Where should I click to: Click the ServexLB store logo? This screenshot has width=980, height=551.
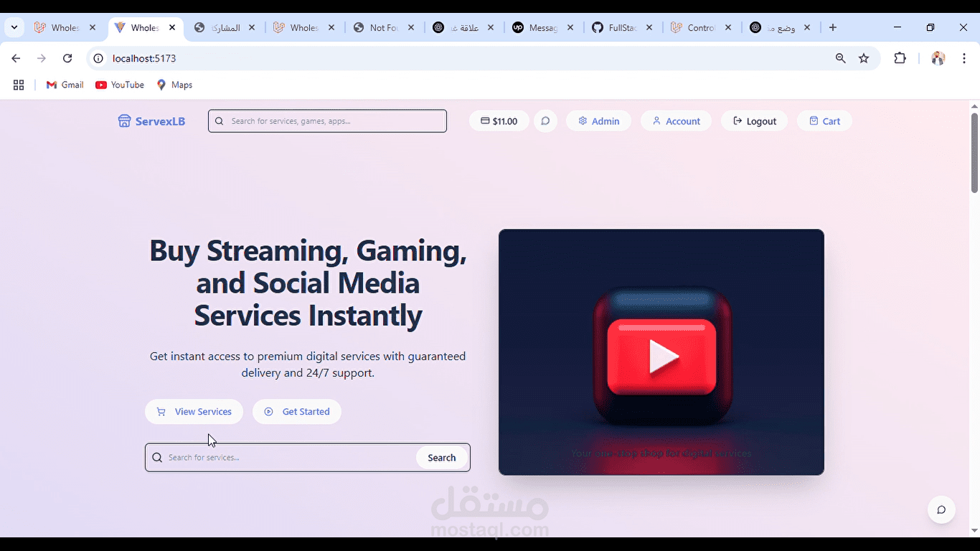coord(151,121)
